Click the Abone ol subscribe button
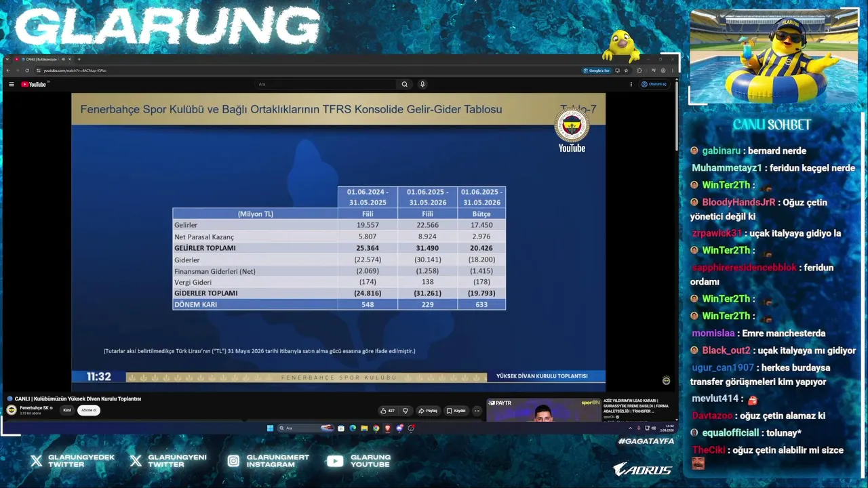868x488 pixels. tap(89, 410)
